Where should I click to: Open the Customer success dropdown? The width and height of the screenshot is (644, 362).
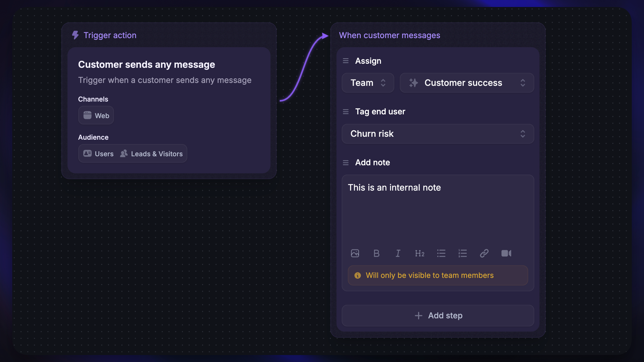coord(467,83)
